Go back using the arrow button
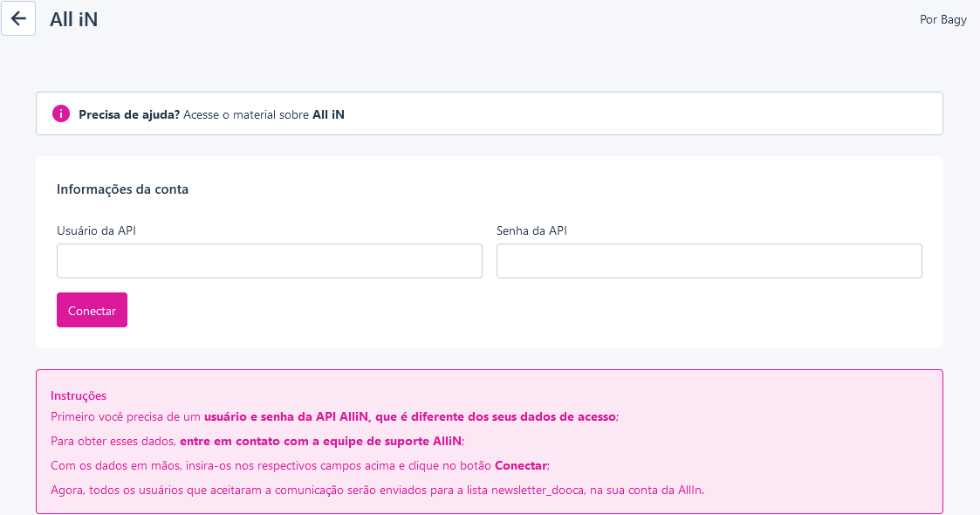This screenshot has height=515, width=980. coord(18,18)
